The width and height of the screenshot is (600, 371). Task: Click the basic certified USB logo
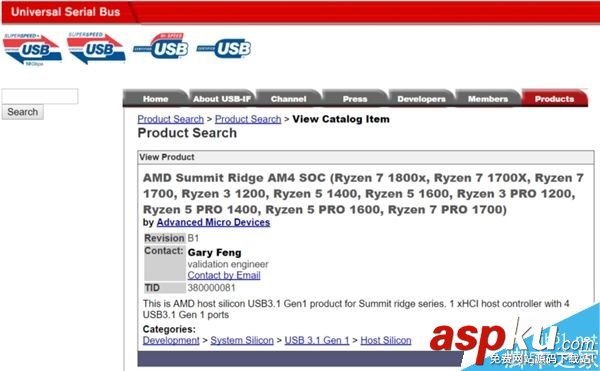pyautogui.click(x=224, y=49)
